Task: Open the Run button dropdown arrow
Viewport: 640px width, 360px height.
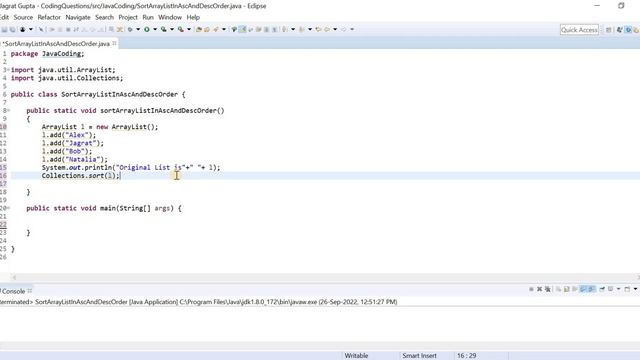Action: coord(155,29)
